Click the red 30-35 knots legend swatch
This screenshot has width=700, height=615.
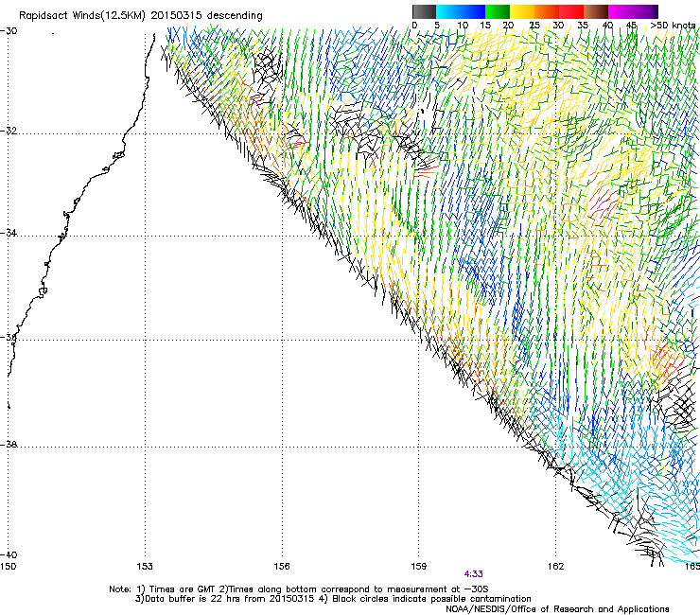[571, 11]
